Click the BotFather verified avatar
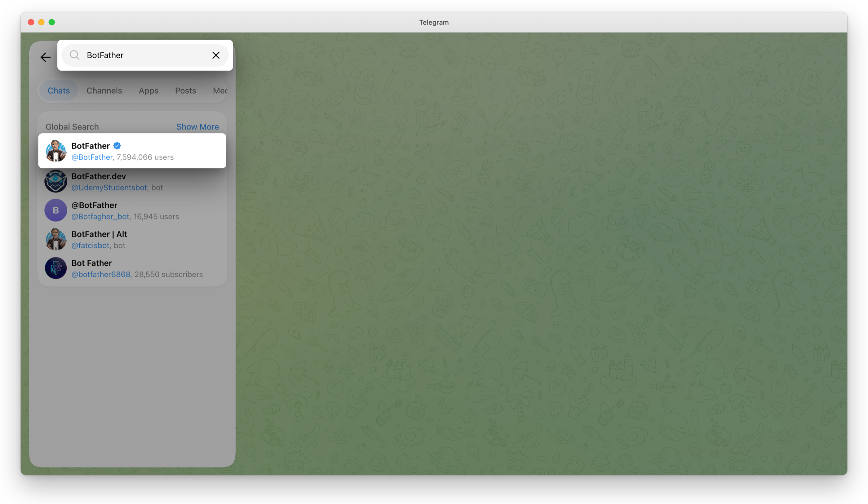 click(56, 151)
